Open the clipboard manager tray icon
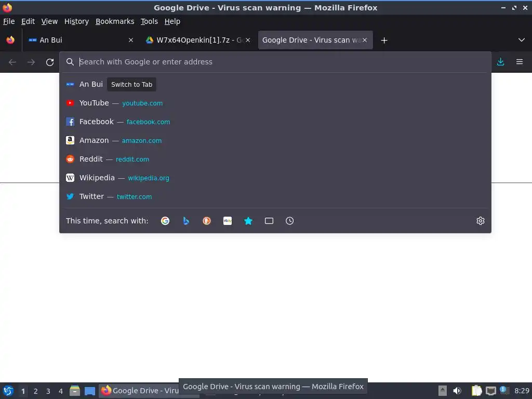Viewport: 532px width, 399px height. (476, 391)
